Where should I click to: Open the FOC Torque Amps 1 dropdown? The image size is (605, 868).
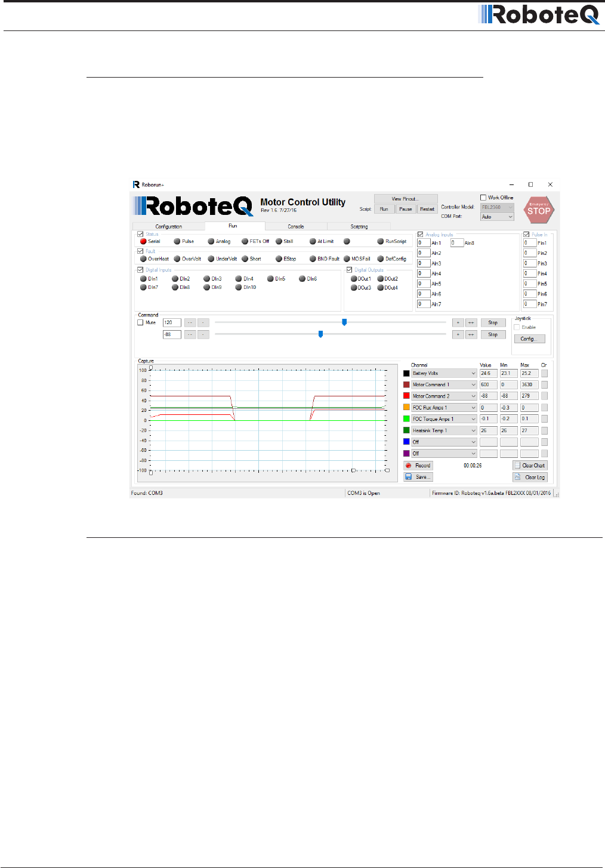point(444,418)
